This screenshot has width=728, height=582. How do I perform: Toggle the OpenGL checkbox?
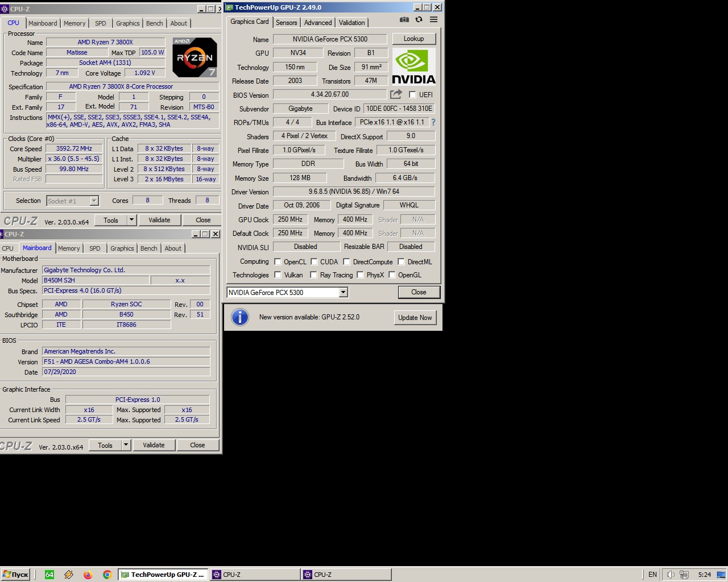click(392, 275)
